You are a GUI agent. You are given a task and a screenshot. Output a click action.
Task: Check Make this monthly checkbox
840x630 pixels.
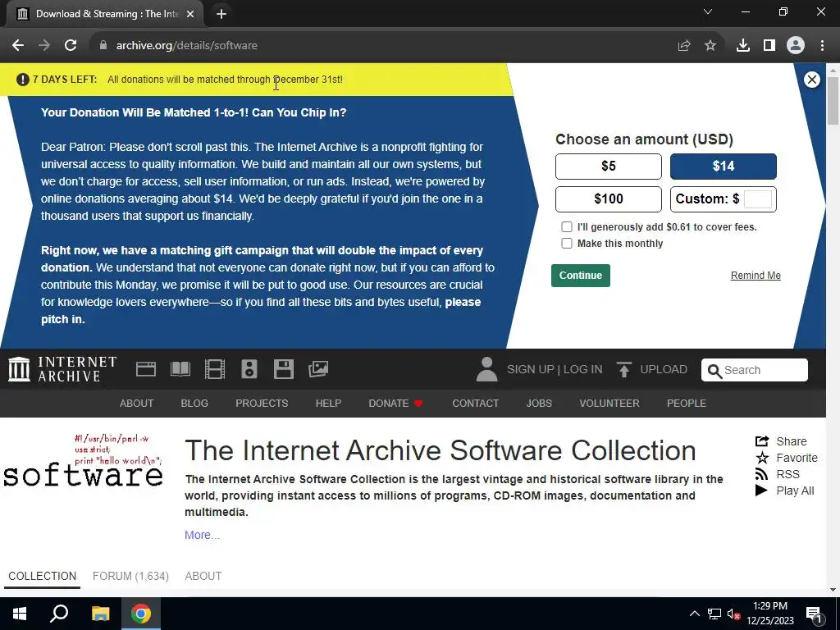[567, 243]
